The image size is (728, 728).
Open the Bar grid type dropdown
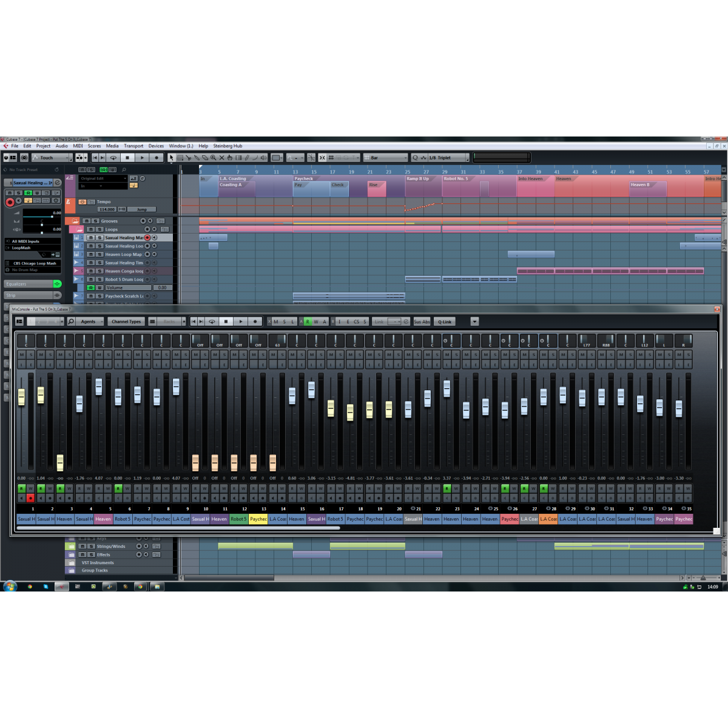[x=386, y=158]
